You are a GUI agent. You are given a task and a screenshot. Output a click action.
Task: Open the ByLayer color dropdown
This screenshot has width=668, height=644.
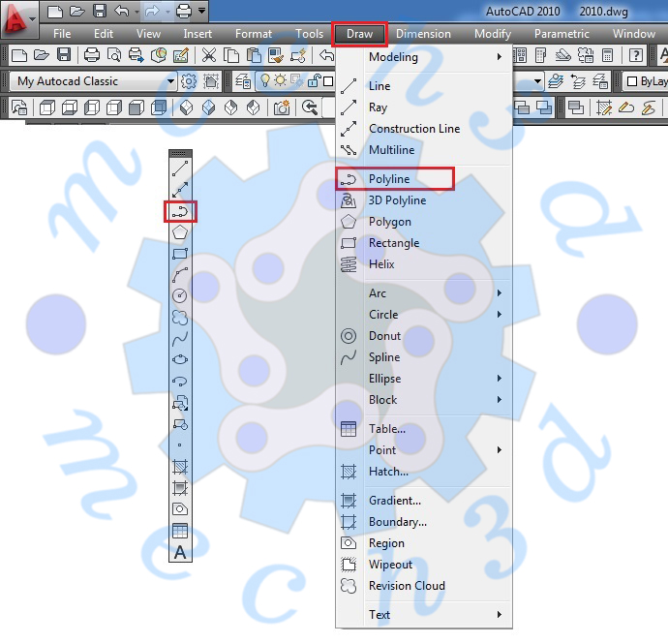[646, 81]
